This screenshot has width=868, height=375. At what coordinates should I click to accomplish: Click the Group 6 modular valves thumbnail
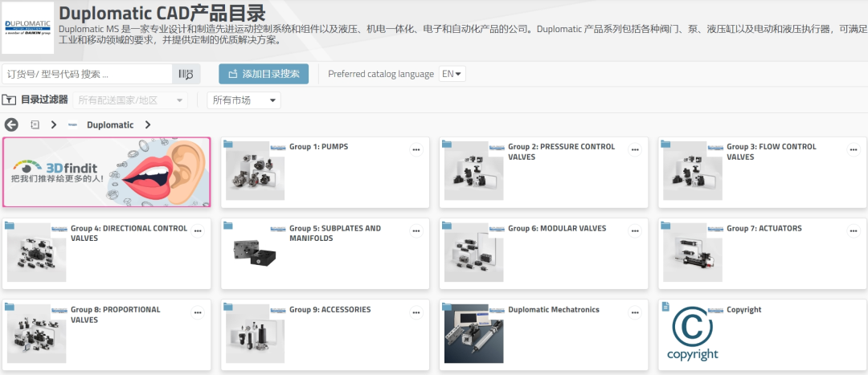pyautogui.click(x=474, y=252)
